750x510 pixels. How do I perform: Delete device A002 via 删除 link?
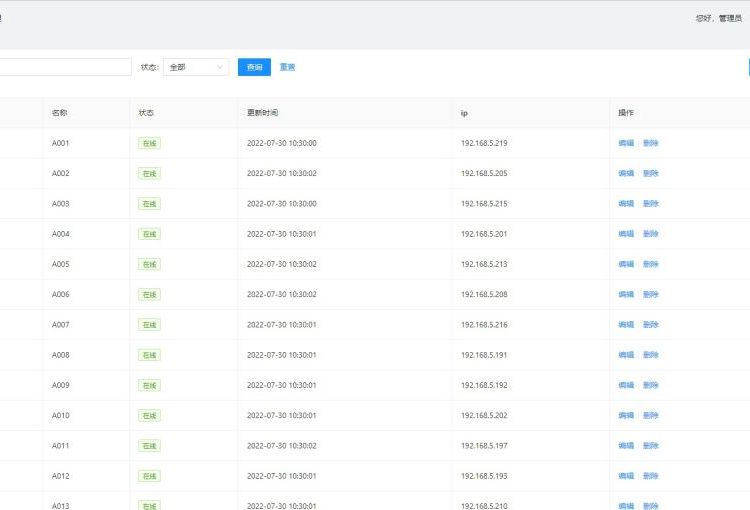point(651,173)
